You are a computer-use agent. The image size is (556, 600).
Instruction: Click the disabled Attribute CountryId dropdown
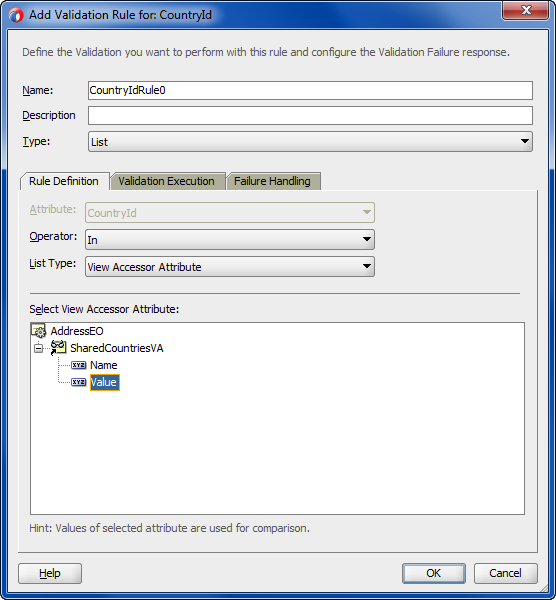click(x=230, y=212)
